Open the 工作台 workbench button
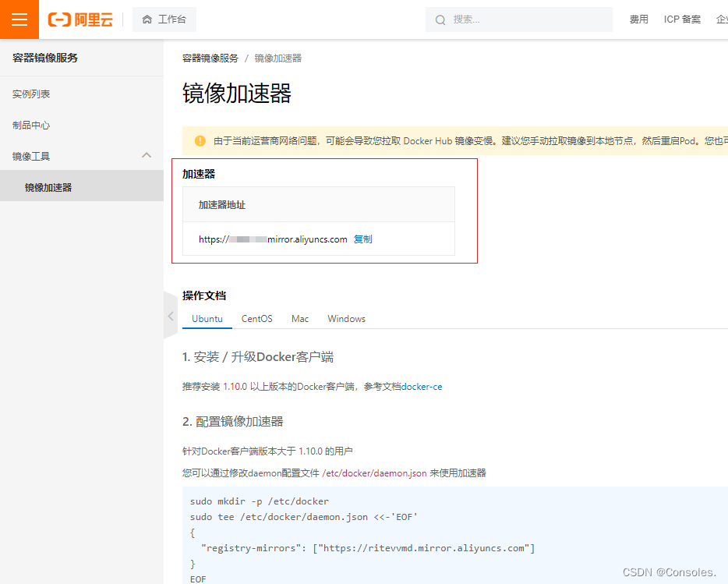 pyautogui.click(x=164, y=19)
